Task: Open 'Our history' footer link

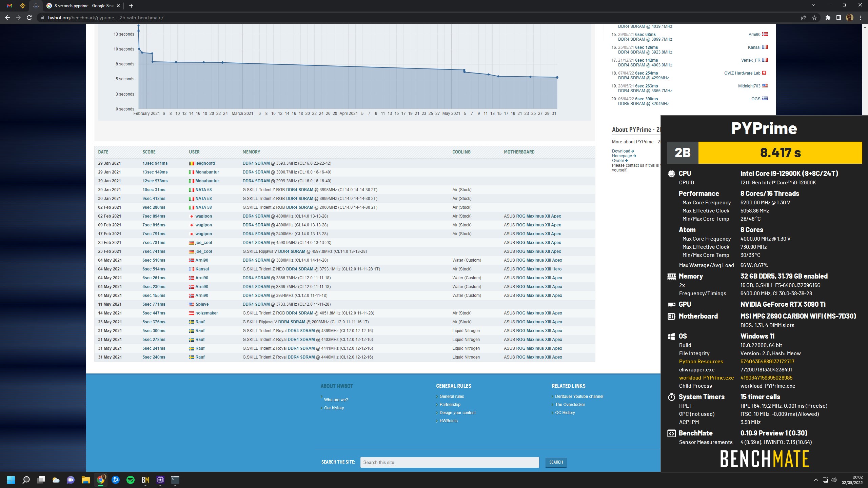Action: click(x=334, y=408)
